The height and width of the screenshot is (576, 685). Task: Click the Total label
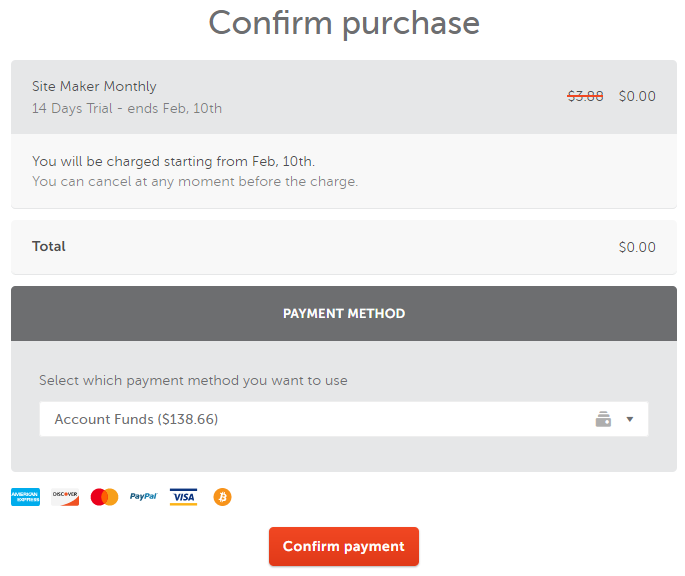point(49,246)
